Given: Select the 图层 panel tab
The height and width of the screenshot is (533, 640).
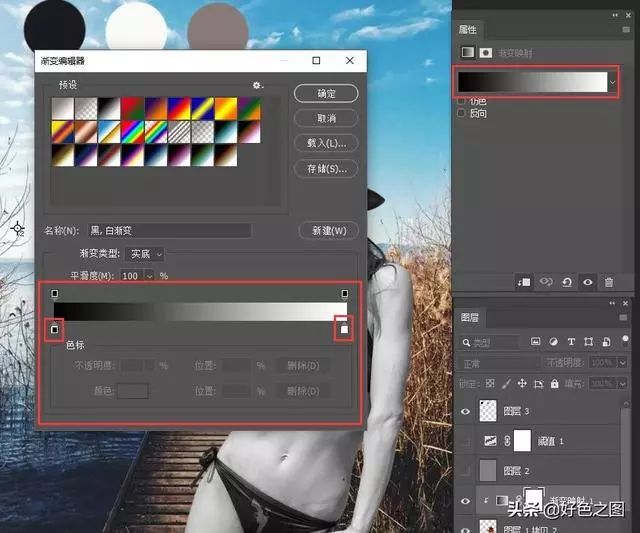Looking at the screenshot, I should [x=470, y=318].
